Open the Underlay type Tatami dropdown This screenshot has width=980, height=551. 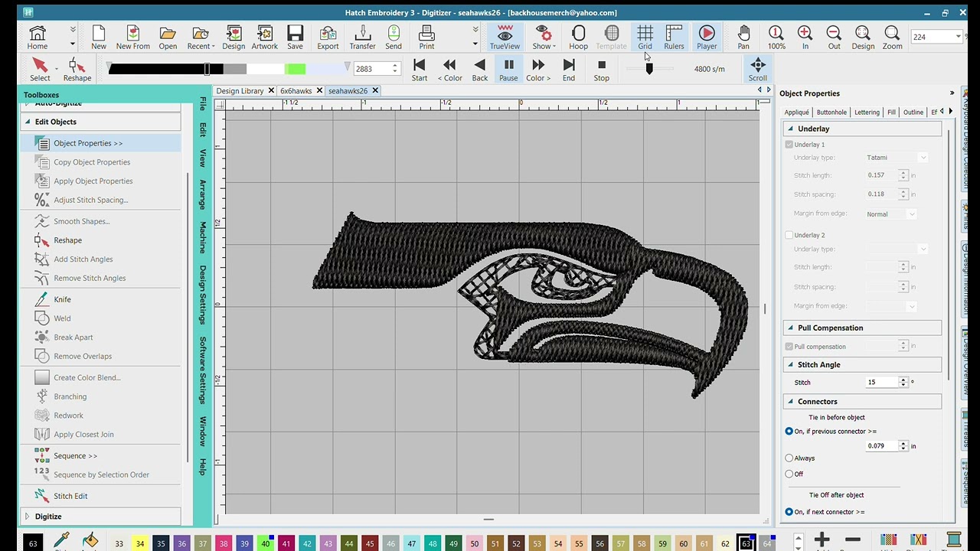(923, 158)
